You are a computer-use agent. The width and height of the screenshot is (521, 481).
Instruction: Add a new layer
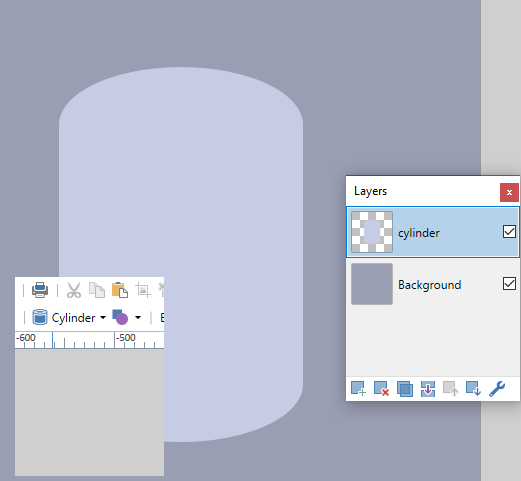click(358, 389)
